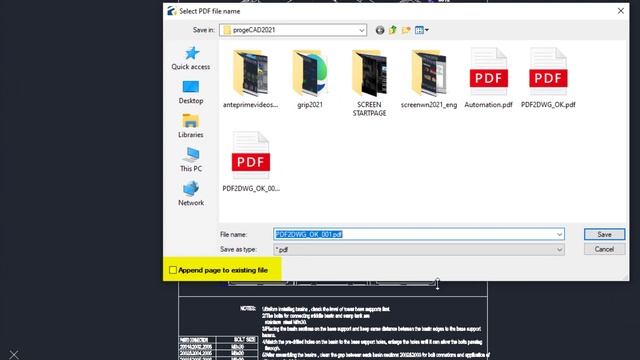Select the Automation.pdf file
The image size is (640, 360).
pyautogui.click(x=488, y=78)
